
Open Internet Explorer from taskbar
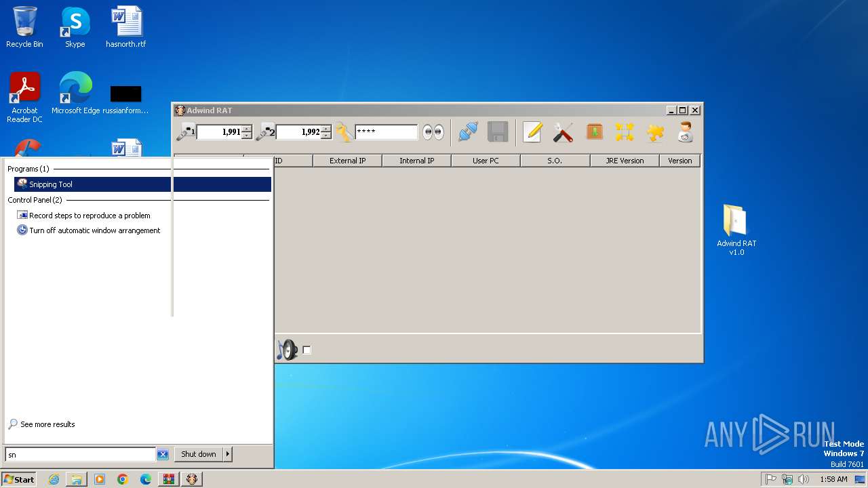(54, 479)
